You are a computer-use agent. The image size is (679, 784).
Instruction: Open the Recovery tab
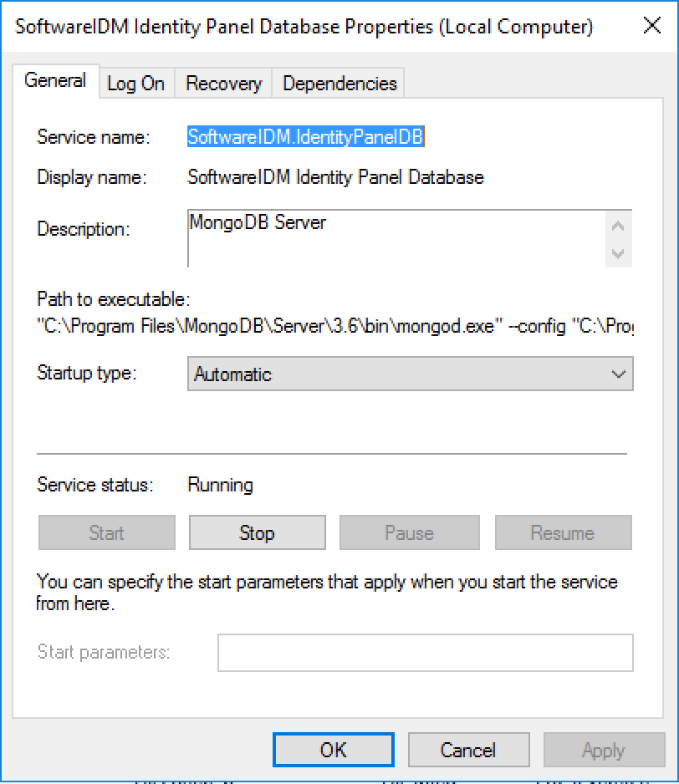coord(223,84)
